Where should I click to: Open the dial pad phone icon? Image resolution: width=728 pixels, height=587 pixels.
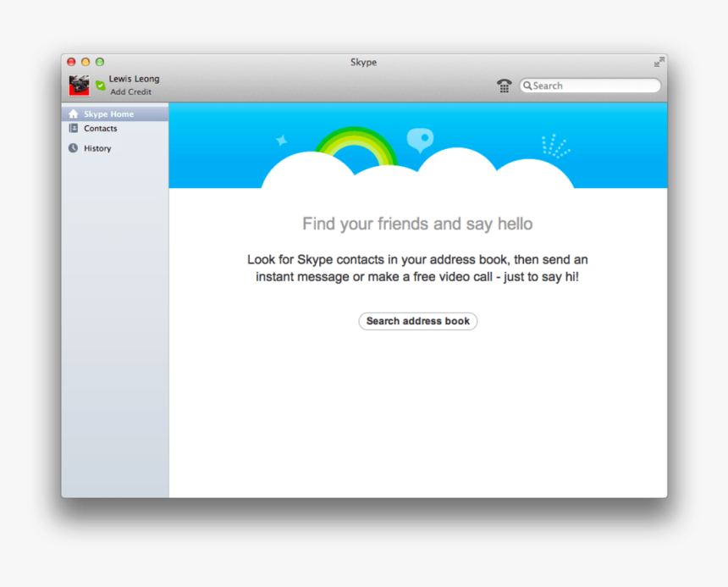[504, 86]
